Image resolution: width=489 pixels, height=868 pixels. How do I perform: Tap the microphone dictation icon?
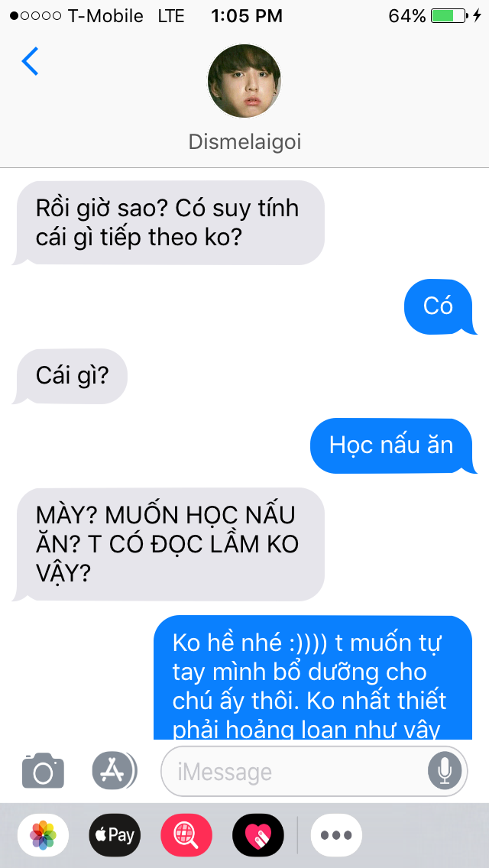[x=445, y=771]
